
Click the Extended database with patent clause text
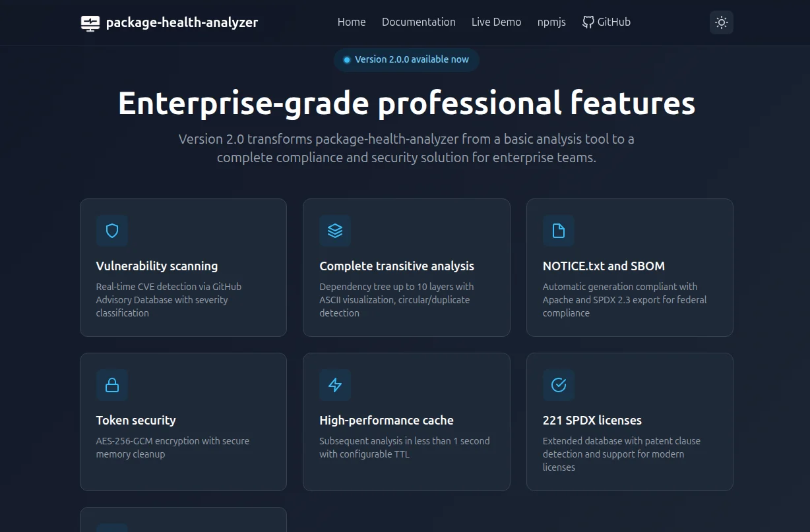tap(621, 454)
